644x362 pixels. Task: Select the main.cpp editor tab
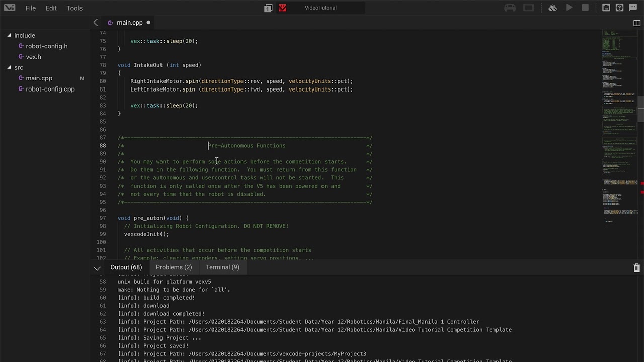tap(130, 23)
